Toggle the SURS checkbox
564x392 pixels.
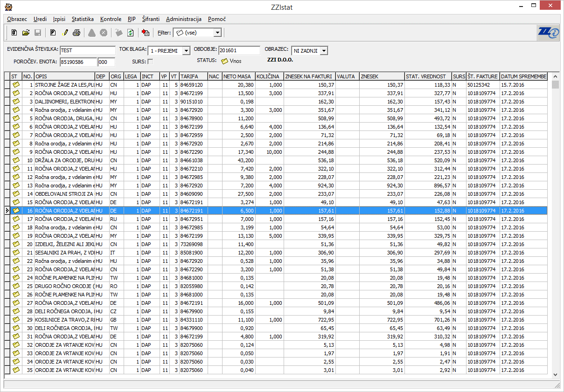pos(150,62)
